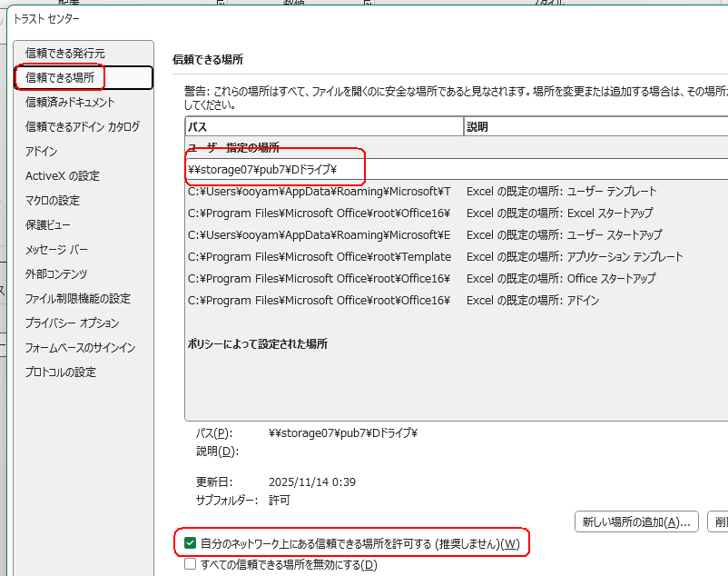Screen dimensions: 728x576
Task: Switch to 信頼済みドキュメント settings
Action: pyautogui.click(x=71, y=103)
